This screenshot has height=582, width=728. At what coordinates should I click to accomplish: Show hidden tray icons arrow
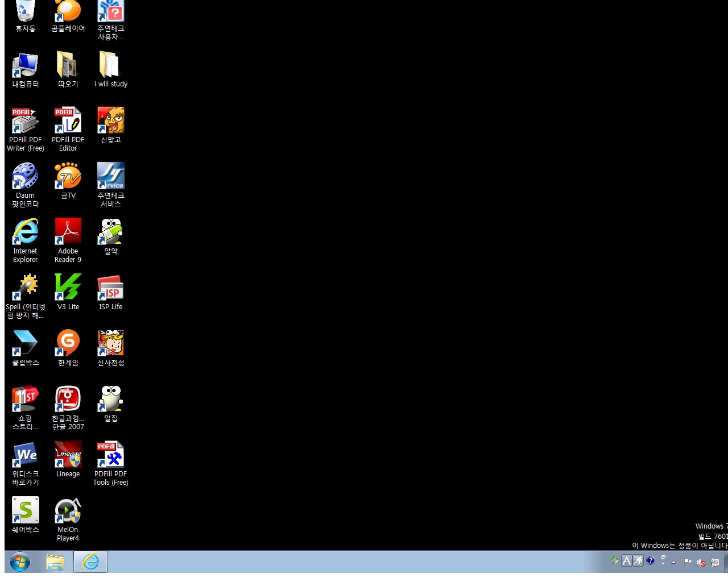[x=674, y=562]
